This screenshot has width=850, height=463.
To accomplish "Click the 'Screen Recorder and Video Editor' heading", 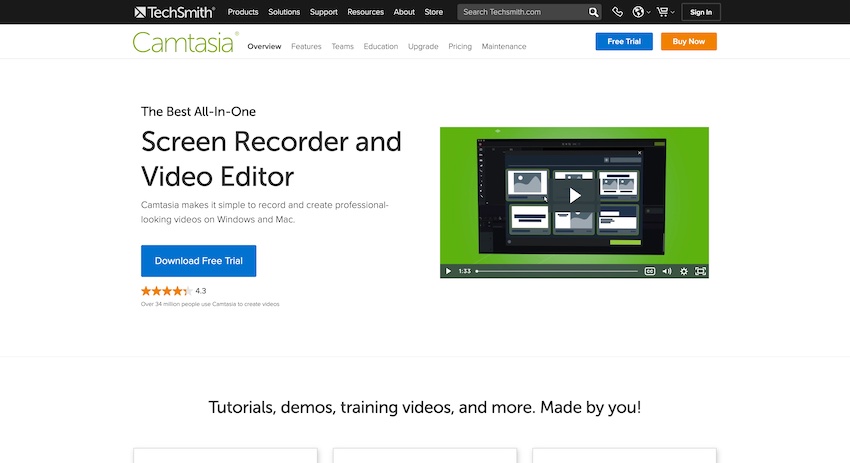I will [x=271, y=159].
